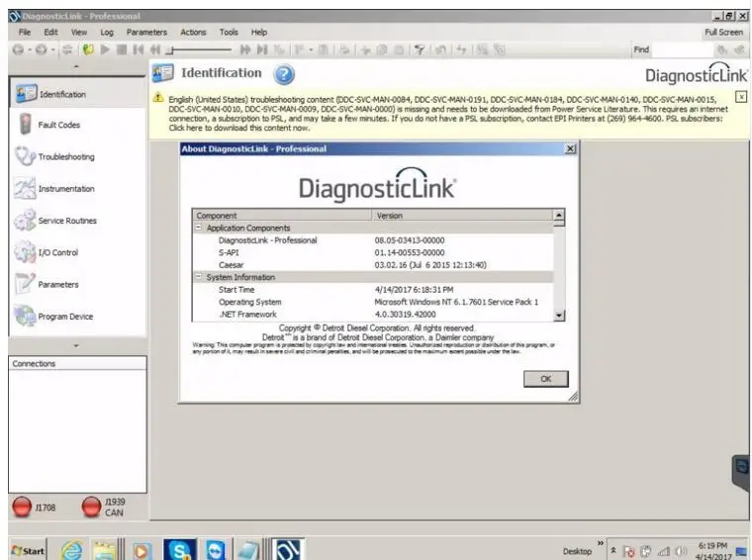Open Windows Explorer folder from taskbar

(x=104, y=549)
